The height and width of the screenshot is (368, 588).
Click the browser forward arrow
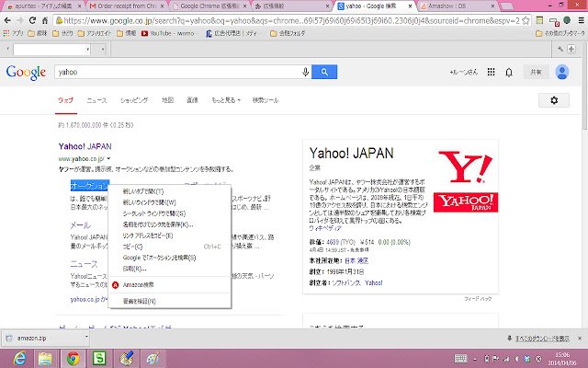tap(20, 20)
